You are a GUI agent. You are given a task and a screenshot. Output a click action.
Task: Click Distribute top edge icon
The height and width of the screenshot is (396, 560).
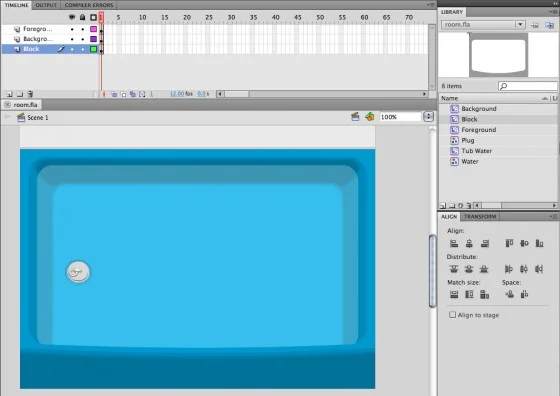pos(454,269)
